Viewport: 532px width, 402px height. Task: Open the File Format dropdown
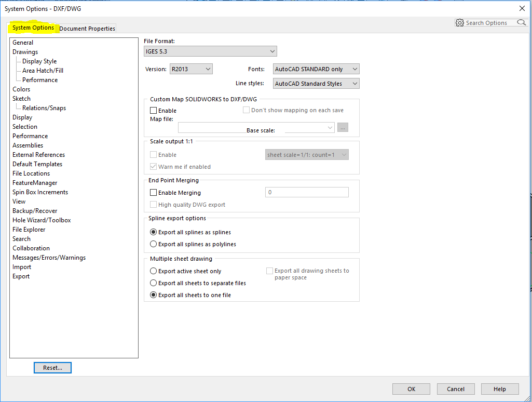point(210,51)
